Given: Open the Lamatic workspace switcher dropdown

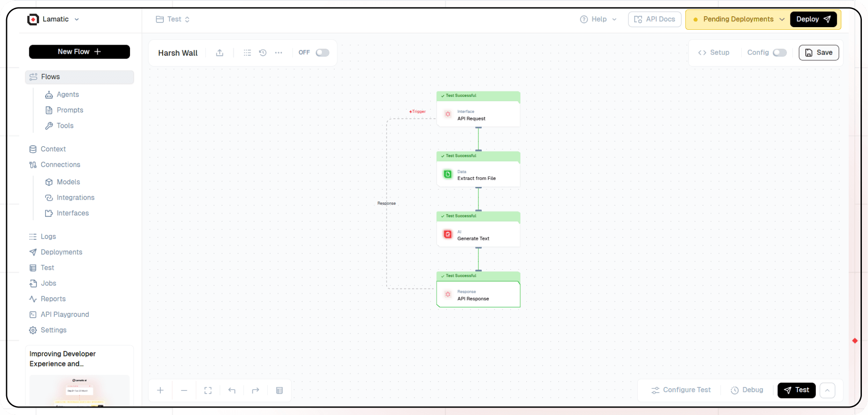Looking at the screenshot, I should (x=77, y=19).
